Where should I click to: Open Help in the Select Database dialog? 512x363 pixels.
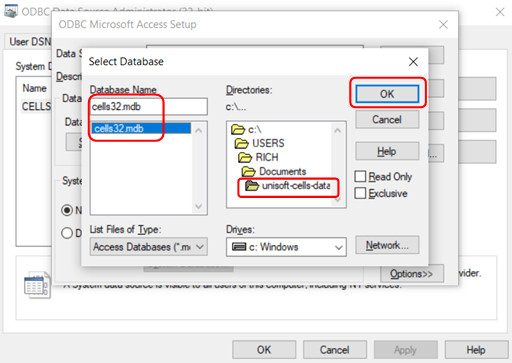pyautogui.click(x=387, y=151)
